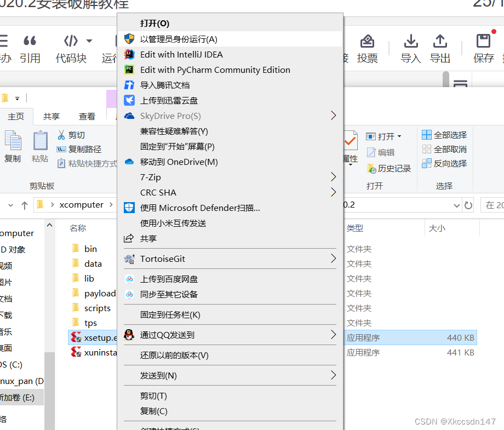Click 历史记录 in the ribbon
Screen dimensions: 504x430
pos(389,168)
